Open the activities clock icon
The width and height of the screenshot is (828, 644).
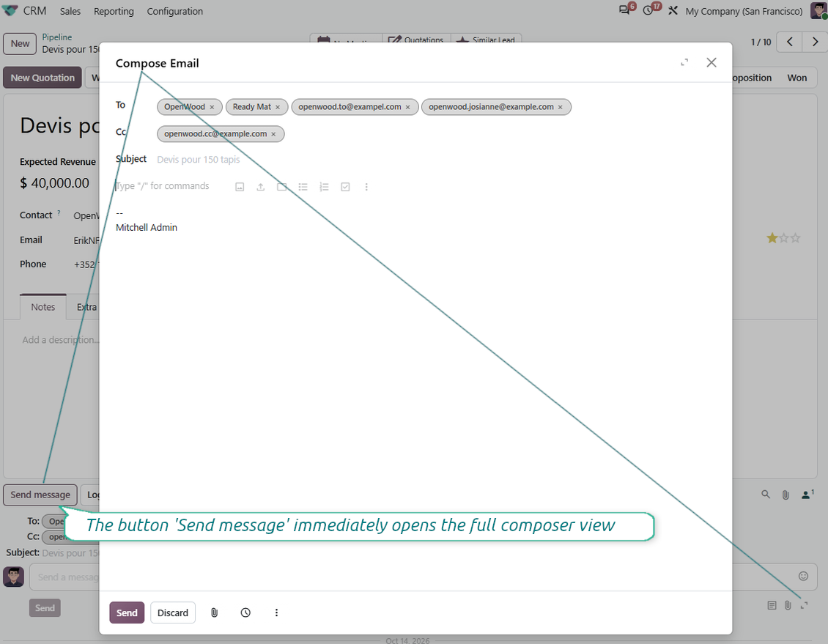648,10
